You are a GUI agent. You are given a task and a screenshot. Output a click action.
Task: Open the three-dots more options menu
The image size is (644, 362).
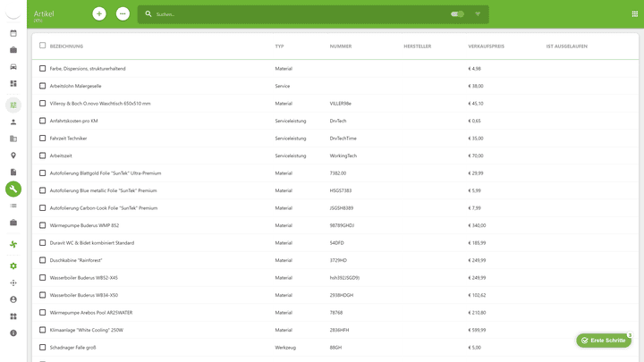[123, 14]
